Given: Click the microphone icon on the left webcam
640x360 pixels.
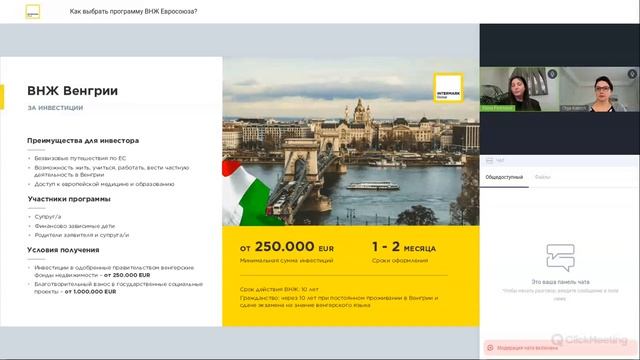Looking at the screenshot, I should pyautogui.click(x=552, y=74).
